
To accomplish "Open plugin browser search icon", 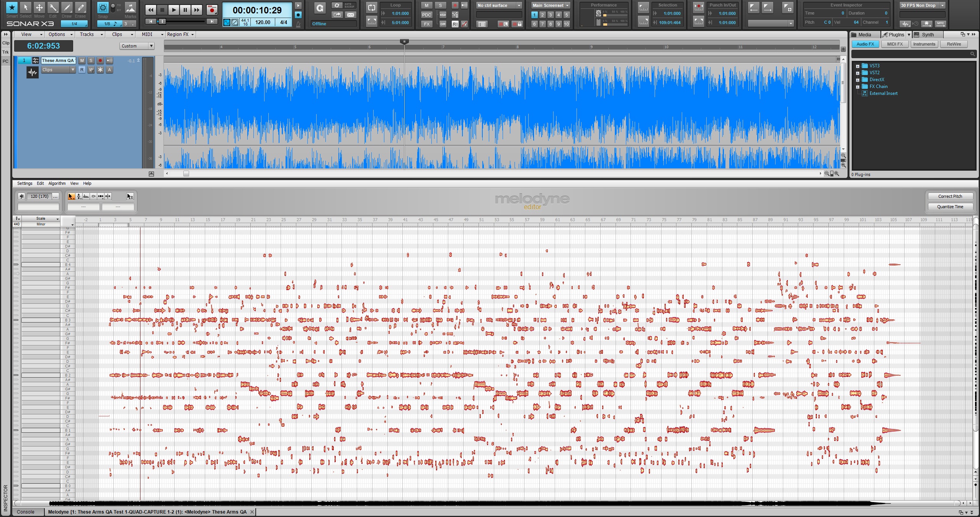I will tap(972, 54).
